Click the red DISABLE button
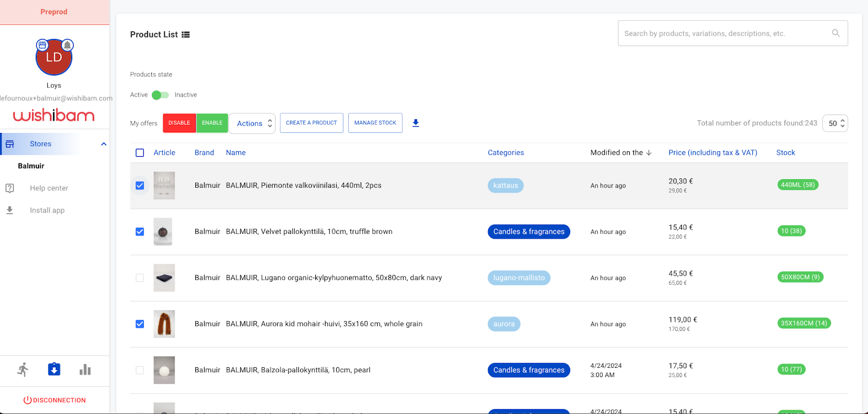Viewport: 868px width, 414px height. (x=179, y=123)
